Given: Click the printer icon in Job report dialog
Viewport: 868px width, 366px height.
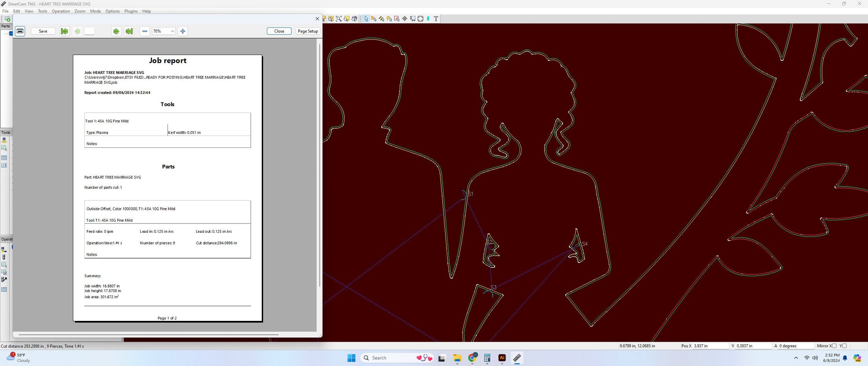Looking at the screenshot, I should coord(20,31).
